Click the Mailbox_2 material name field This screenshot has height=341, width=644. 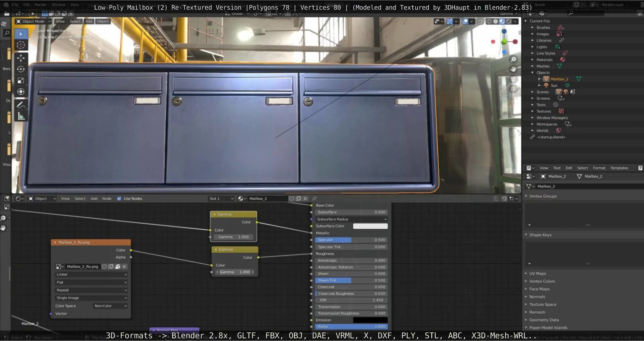tap(268, 198)
